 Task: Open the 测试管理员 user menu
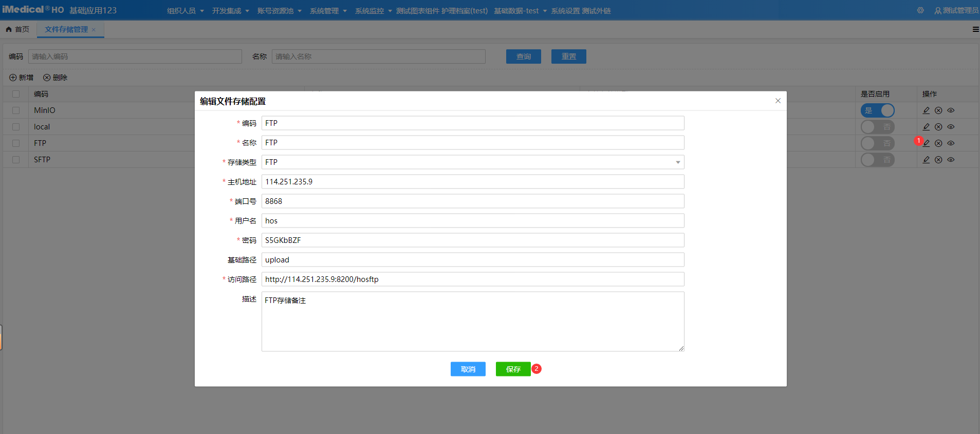pyautogui.click(x=956, y=10)
